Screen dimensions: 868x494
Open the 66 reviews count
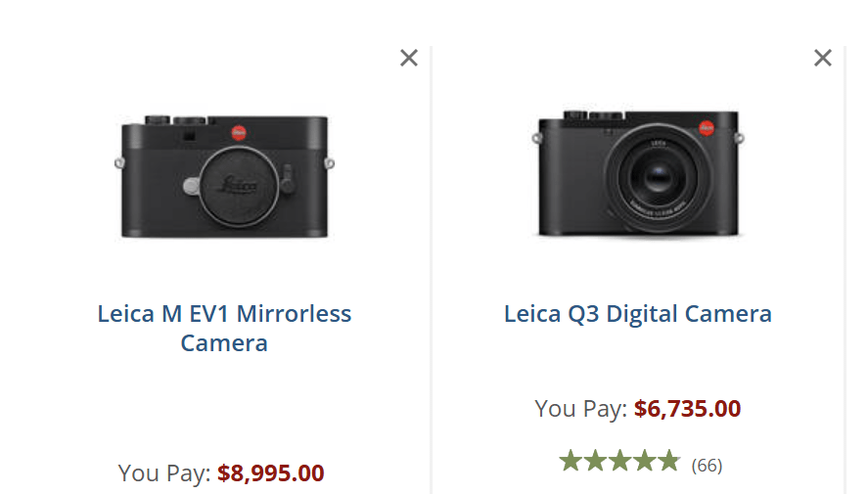click(x=707, y=465)
